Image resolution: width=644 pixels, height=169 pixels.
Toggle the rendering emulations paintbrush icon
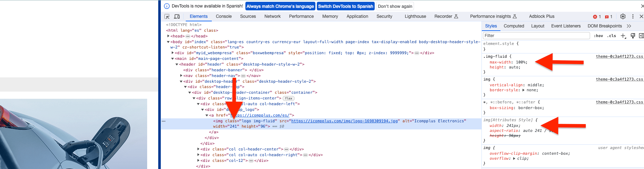pos(633,36)
